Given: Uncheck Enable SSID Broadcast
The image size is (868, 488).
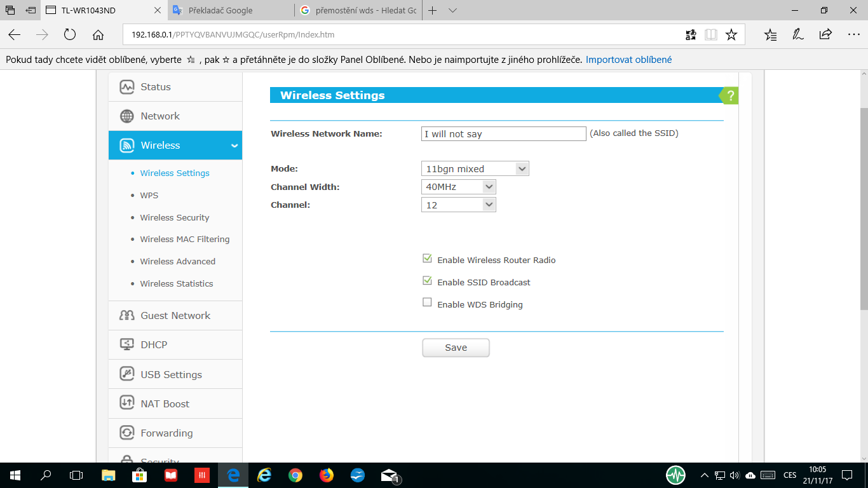Looking at the screenshot, I should (x=427, y=281).
